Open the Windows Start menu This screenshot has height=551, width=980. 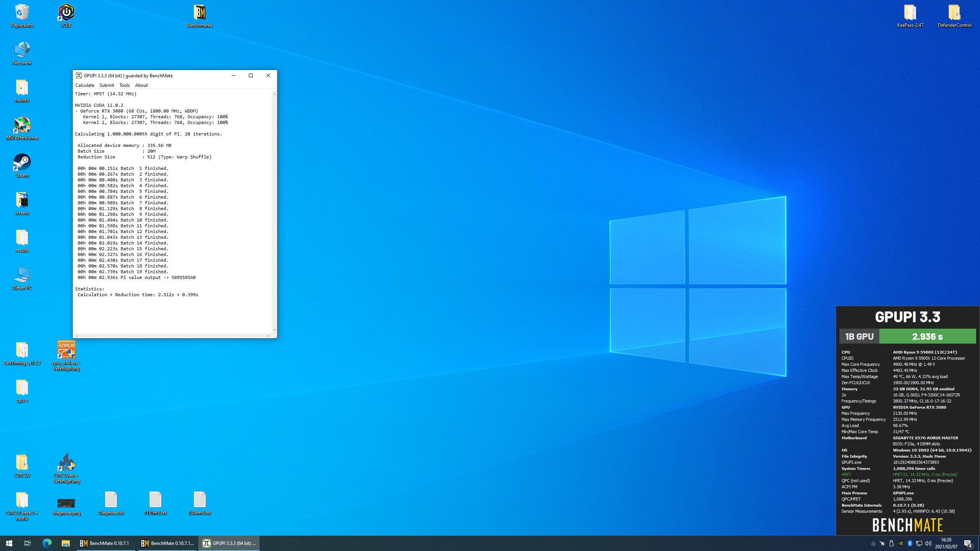tap(9, 543)
